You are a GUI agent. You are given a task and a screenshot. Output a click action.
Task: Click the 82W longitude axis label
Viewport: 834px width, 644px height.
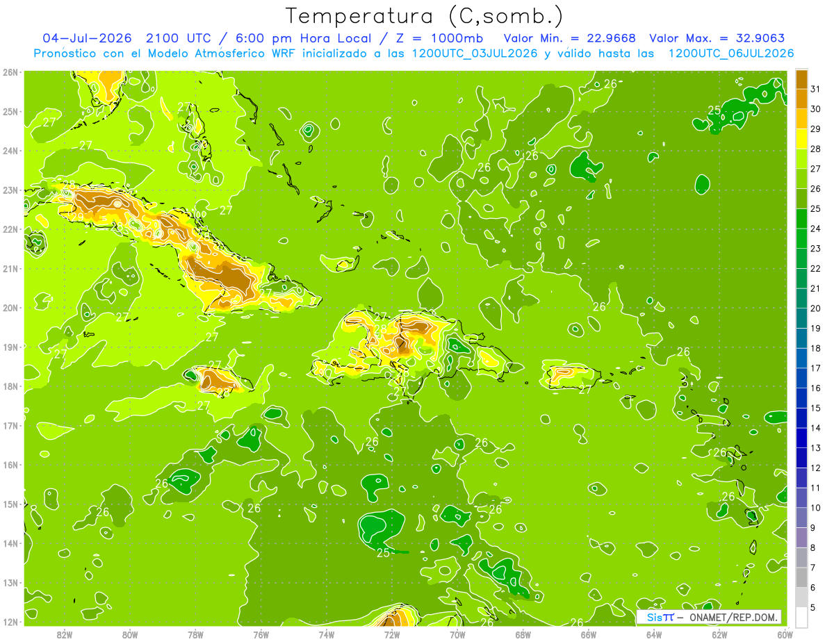[65, 634]
